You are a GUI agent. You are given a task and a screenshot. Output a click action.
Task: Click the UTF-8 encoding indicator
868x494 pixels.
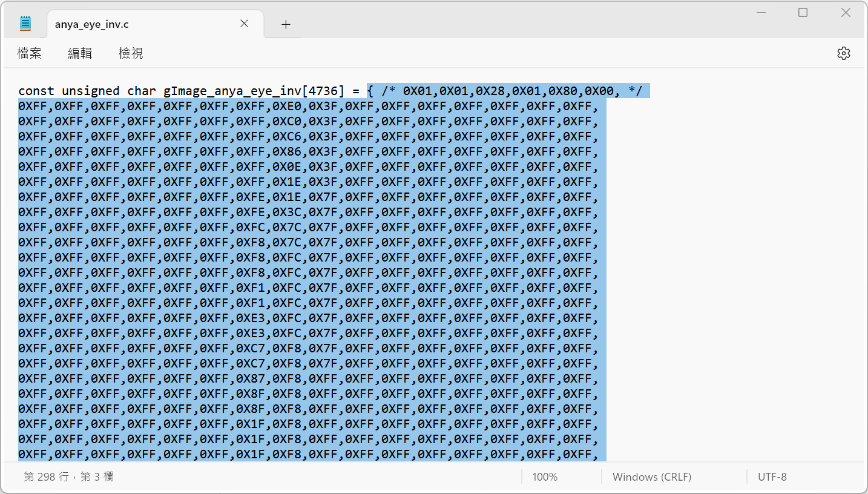coord(772,477)
